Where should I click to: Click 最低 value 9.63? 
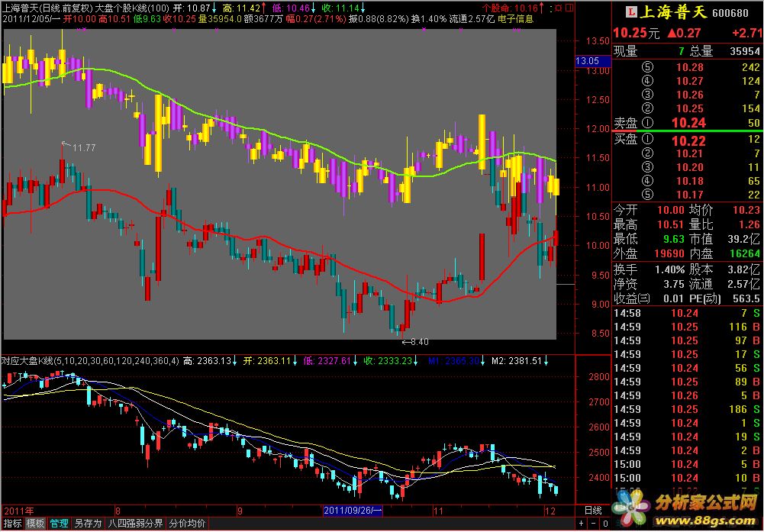[x=674, y=239]
